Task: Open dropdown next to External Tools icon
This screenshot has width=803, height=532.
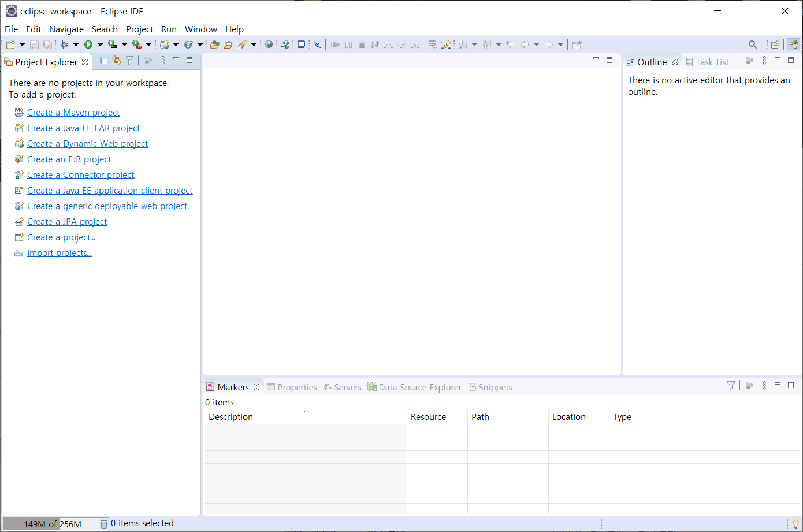Action: tap(148, 44)
